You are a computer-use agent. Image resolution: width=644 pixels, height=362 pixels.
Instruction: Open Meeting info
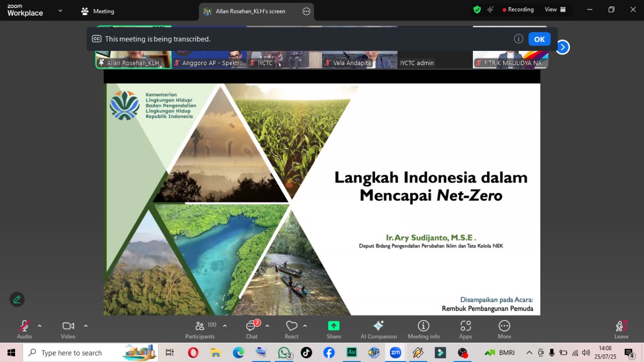coord(424,330)
